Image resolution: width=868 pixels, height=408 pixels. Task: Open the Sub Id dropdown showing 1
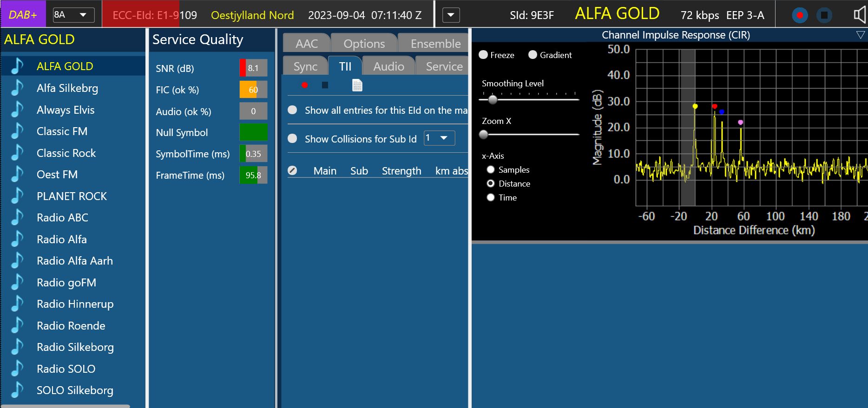pyautogui.click(x=439, y=138)
